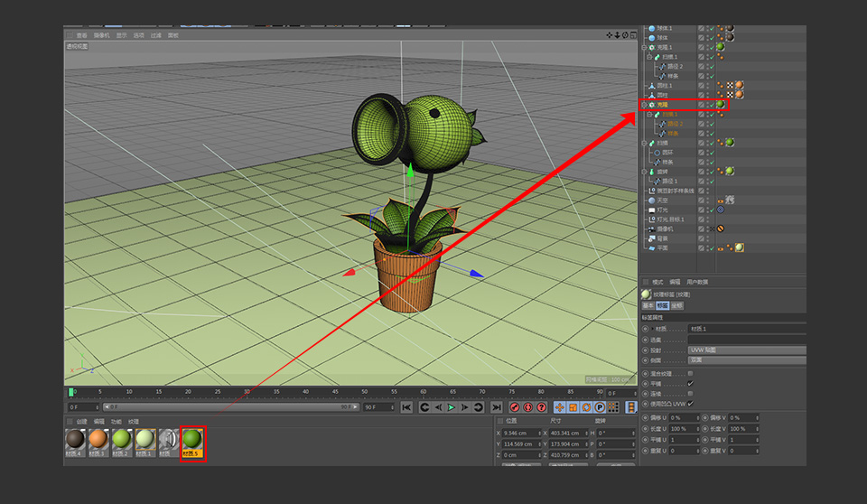Click the viewport layout toggle icon

tap(633, 35)
